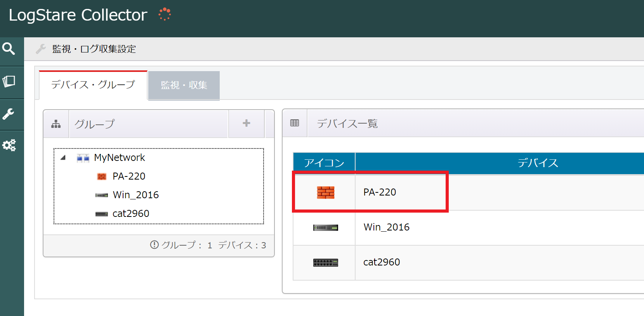Select MyNetwork in the group tree
The width and height of the screenshot is (644, 316).
pyautogui.click(x=120, y=157)
